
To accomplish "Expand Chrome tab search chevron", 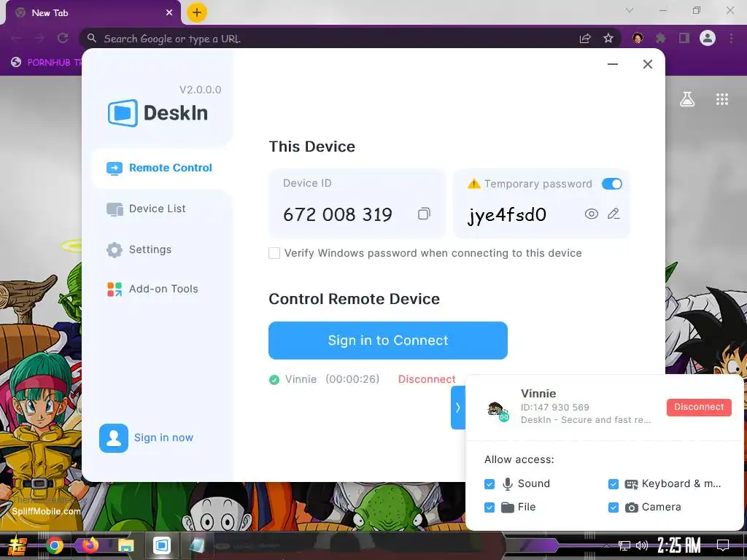I will (630, 10).
